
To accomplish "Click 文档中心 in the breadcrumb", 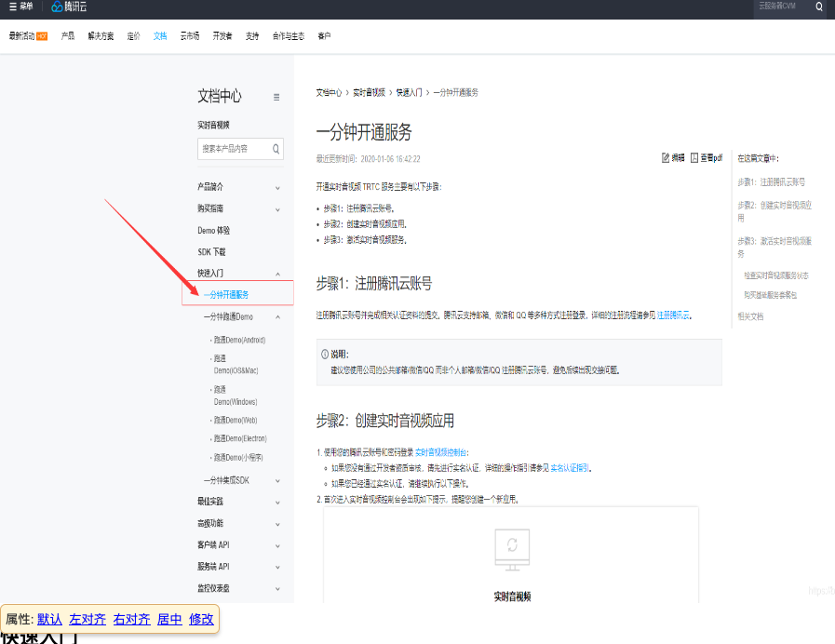I will pyautogui.click(x=329, y=93).
